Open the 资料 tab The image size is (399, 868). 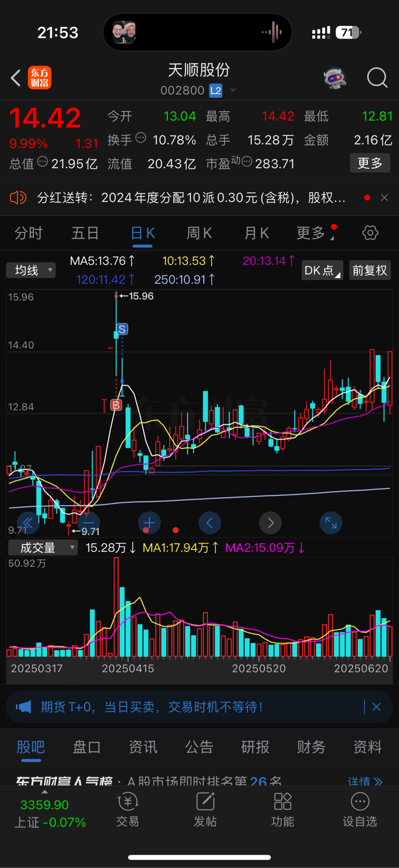[x=367, y=747]
